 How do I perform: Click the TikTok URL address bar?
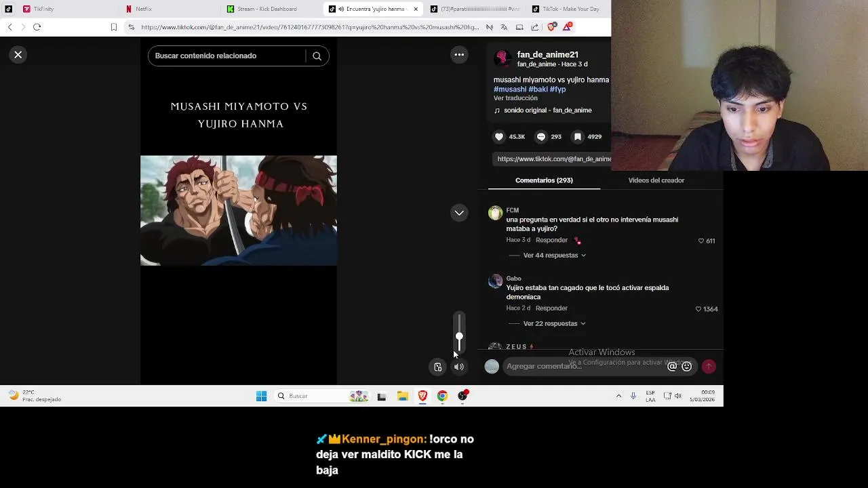pos(309,27)
